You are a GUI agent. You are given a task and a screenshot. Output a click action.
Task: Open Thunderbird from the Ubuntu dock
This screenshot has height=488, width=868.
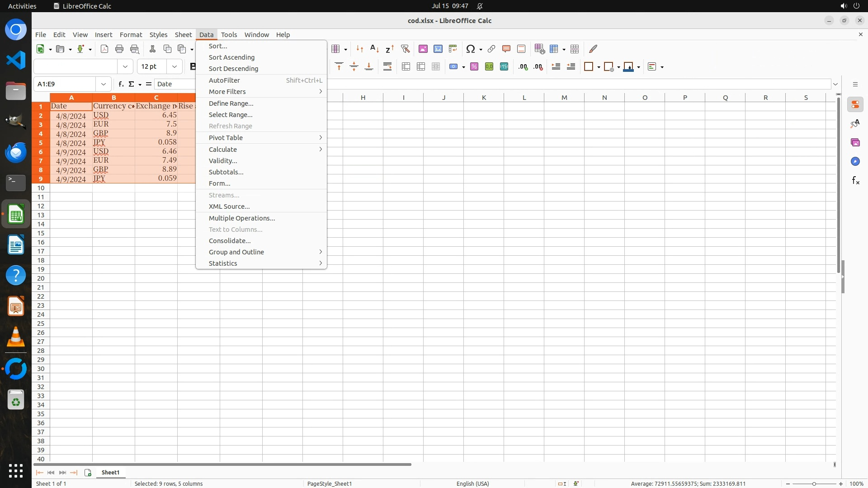pos(16,152)
